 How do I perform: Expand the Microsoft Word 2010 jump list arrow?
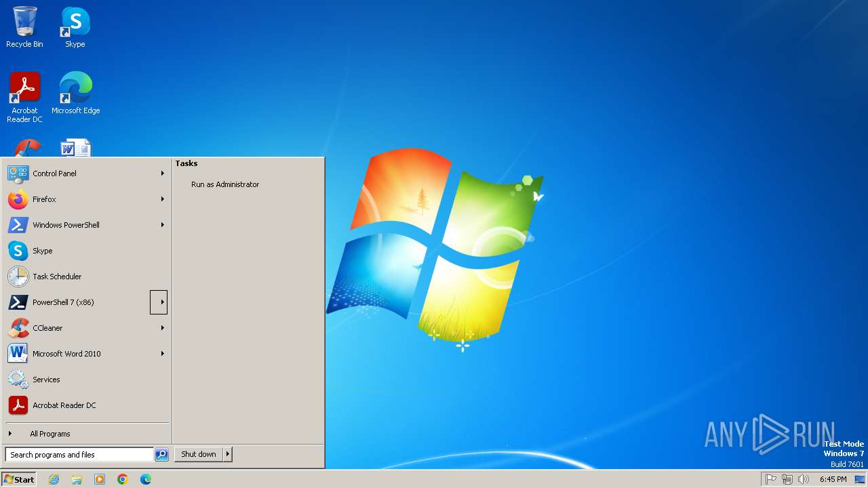click(163, 354)
